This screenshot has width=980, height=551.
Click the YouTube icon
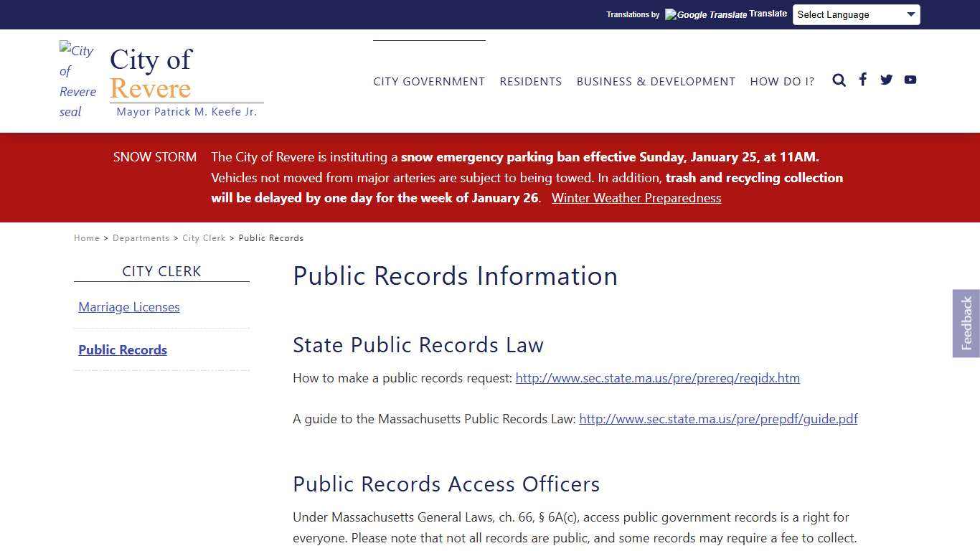[910, 80]
